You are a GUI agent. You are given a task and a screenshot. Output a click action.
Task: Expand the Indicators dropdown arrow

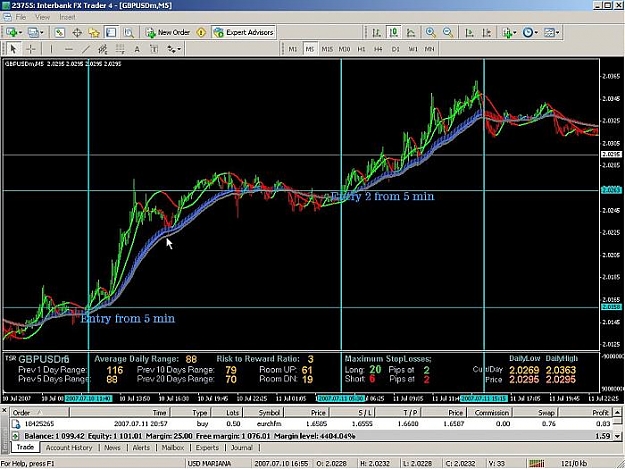[x=515, y=33]
